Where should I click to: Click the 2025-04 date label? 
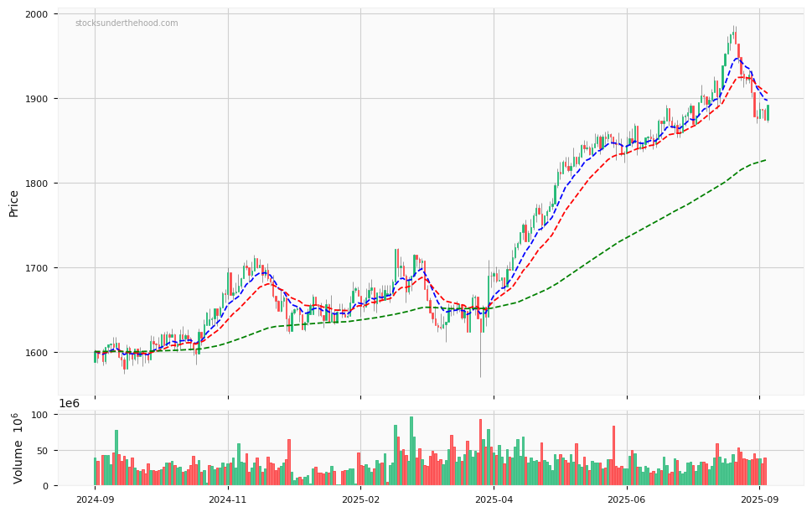click(494, 500)
